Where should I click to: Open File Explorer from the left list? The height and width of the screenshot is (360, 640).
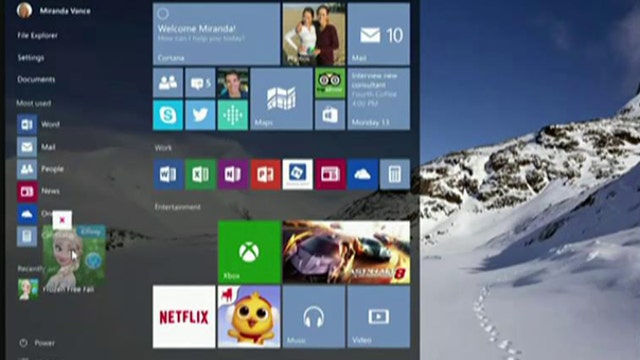pos(38,36)
